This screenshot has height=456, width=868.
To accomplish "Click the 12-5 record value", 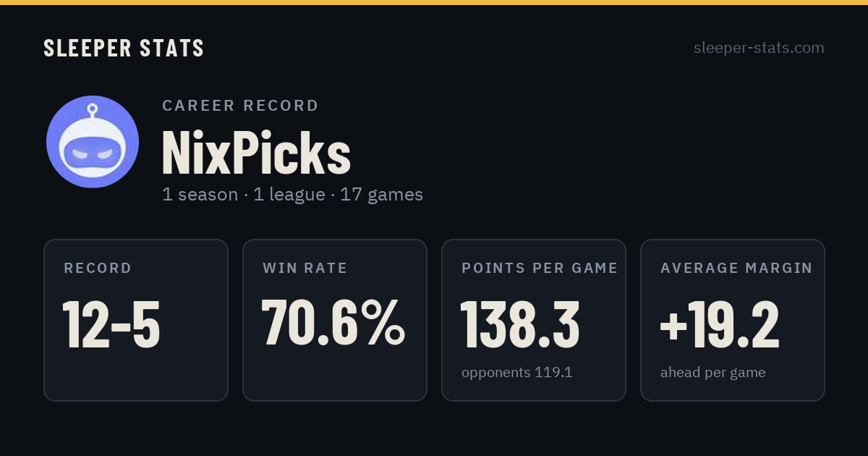I will point(111,324).
